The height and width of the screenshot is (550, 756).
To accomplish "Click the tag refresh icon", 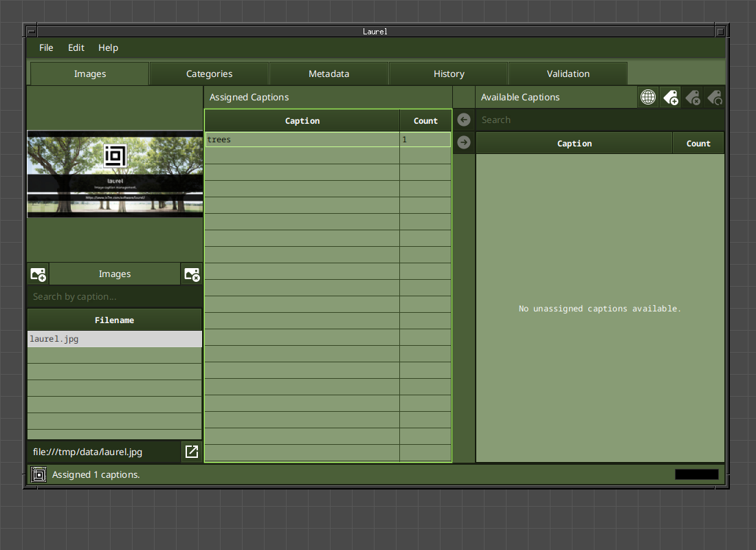I will pyautogui.click(x=715, y=98).
